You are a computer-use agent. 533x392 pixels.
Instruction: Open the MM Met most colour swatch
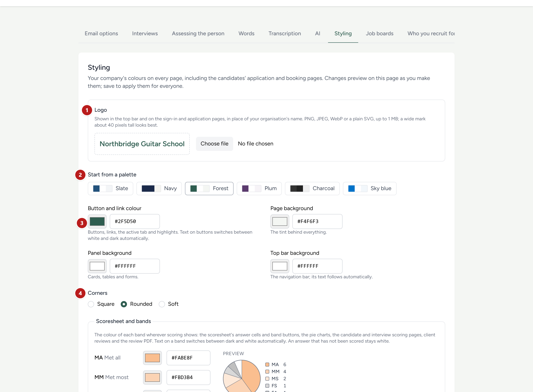point(152,377)
